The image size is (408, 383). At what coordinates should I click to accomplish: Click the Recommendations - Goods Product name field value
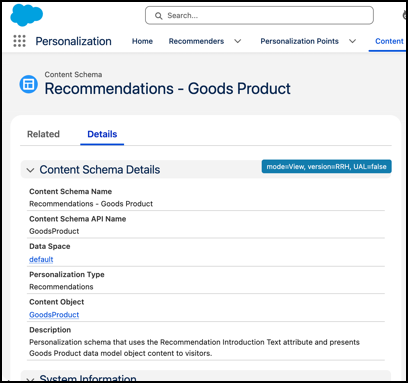(91, 204)
